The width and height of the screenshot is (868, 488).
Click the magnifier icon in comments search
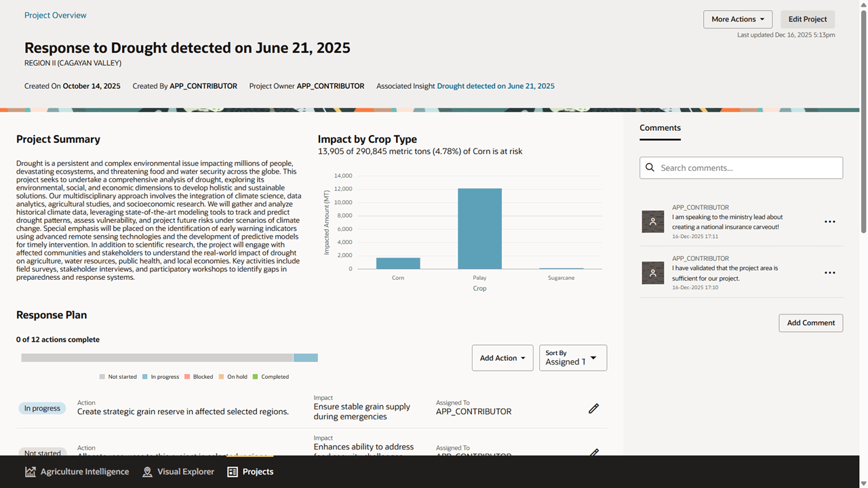click(x=650, y=167)
